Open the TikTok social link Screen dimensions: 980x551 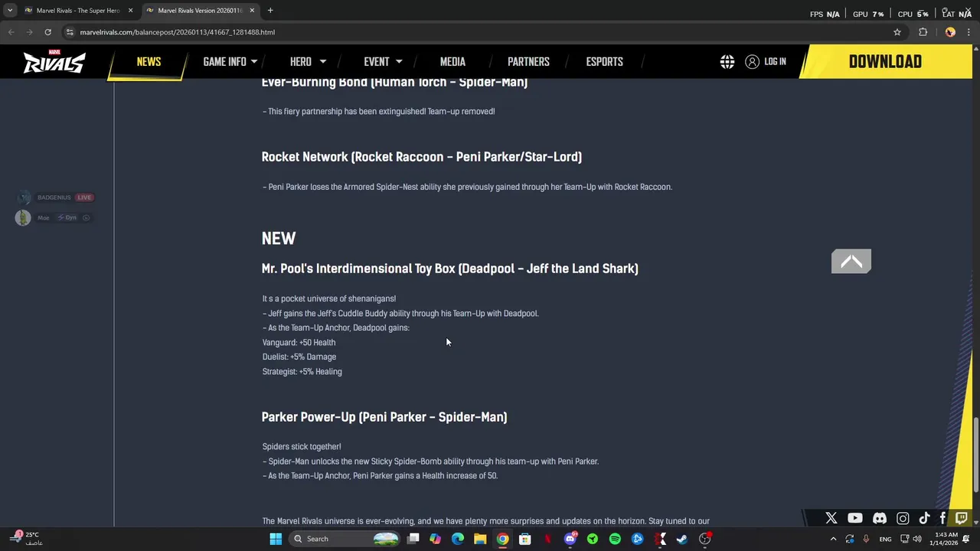coord(924,518)
